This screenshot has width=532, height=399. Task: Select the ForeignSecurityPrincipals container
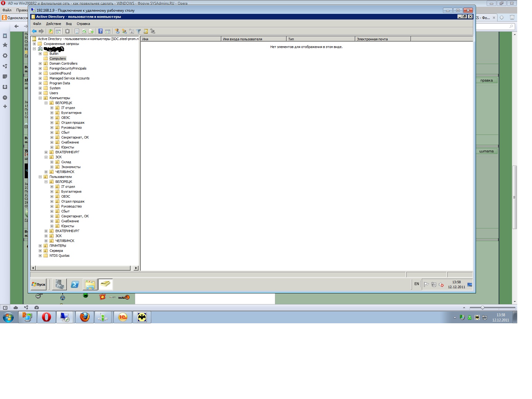68,68
